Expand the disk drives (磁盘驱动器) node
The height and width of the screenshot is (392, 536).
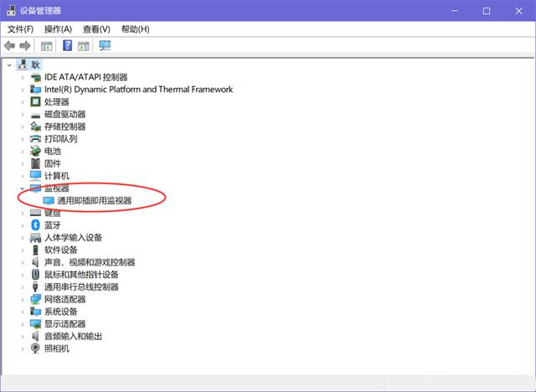23,114
